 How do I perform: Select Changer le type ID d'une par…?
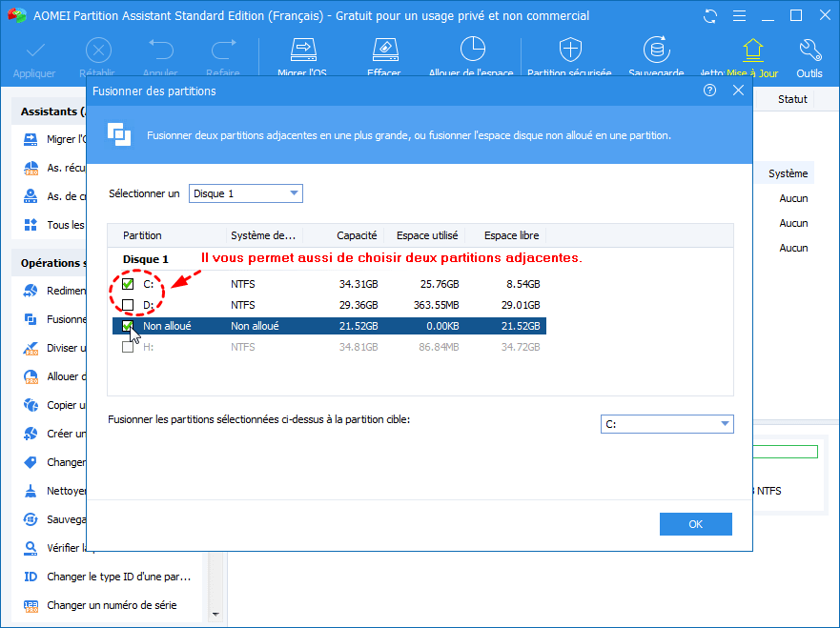108,577
